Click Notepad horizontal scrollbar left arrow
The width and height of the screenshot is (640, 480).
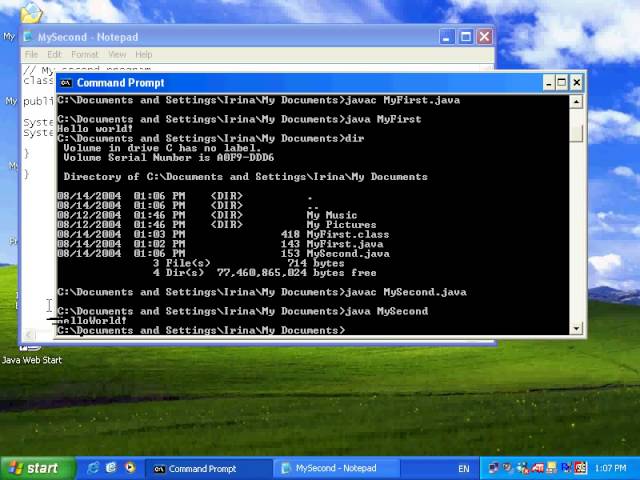[29, 335]
